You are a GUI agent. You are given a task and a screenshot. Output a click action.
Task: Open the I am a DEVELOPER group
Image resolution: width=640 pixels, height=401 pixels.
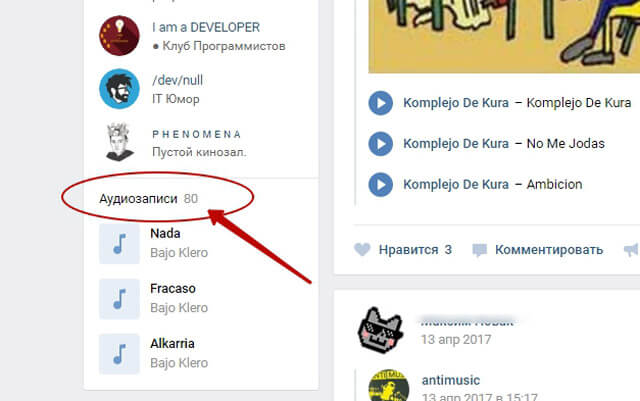tap(206, 27)
